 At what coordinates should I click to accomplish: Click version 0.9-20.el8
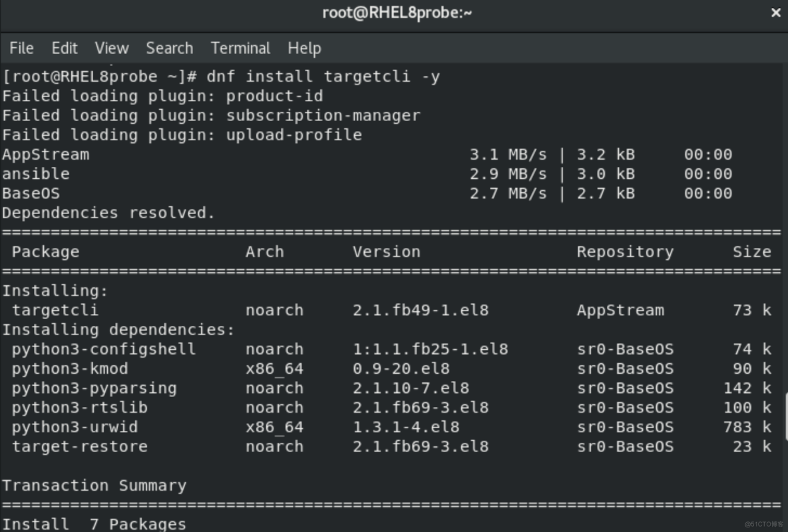tap(401, 368)
